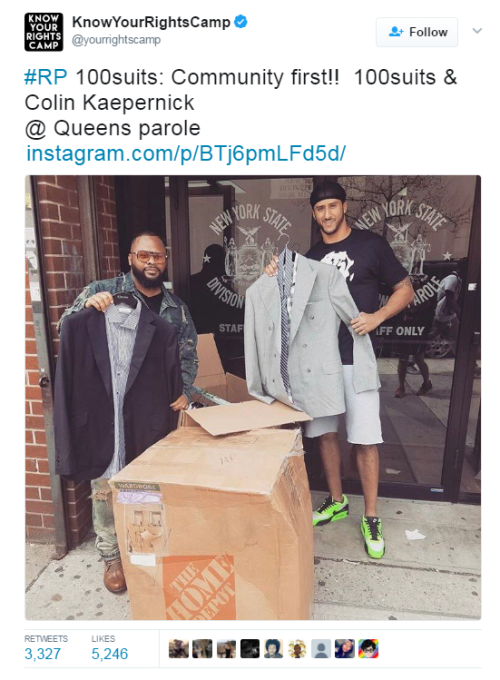Open the dark black-and-white liker avatar
Screen dimensions: 500x680
[x=250, y=649]
